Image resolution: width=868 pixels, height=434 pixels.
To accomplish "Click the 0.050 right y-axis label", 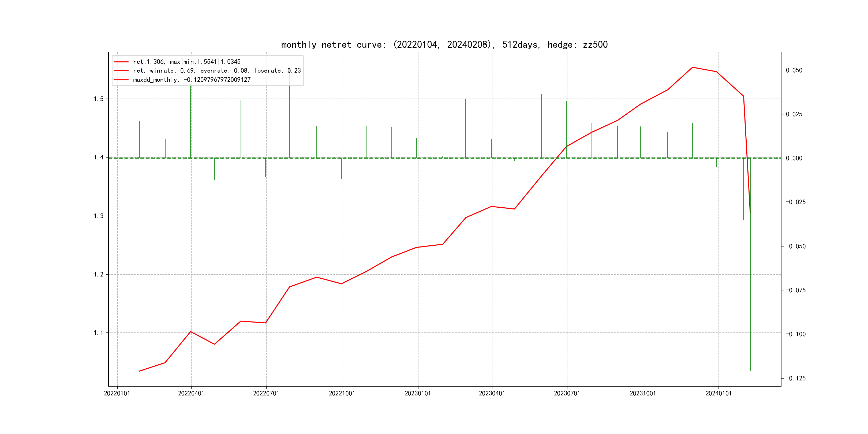I will click(x=794, y=70).
